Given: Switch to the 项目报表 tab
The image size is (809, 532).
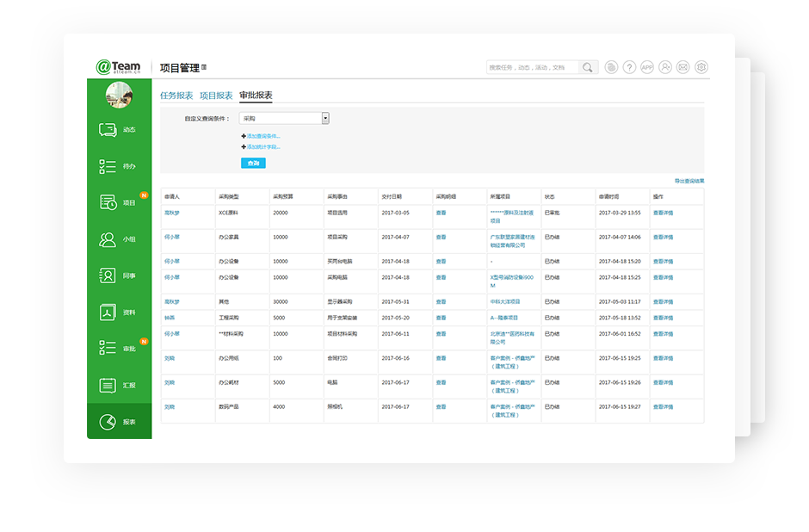Looking at the screenshot, I should (216, 96).
